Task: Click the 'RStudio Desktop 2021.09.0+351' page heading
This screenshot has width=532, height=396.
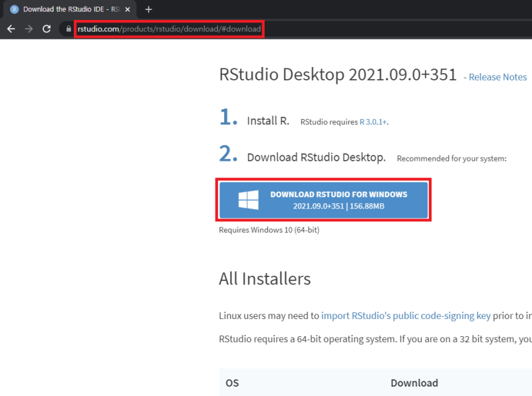Action: coord(338,74)
